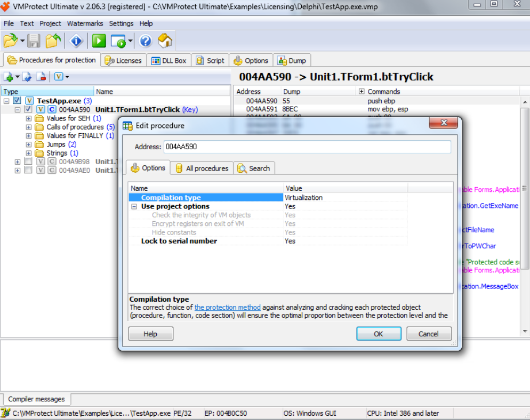530x420 pixels.
Task: Open All procedures tab in dialog
Action: click(202, 168)
